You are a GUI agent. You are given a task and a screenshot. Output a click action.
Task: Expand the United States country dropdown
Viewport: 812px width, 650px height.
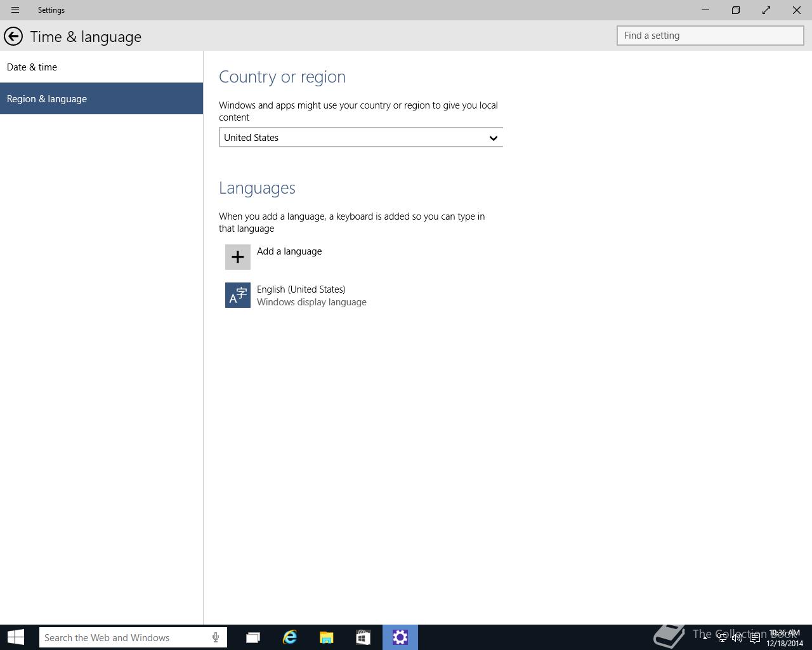point(361,138)
